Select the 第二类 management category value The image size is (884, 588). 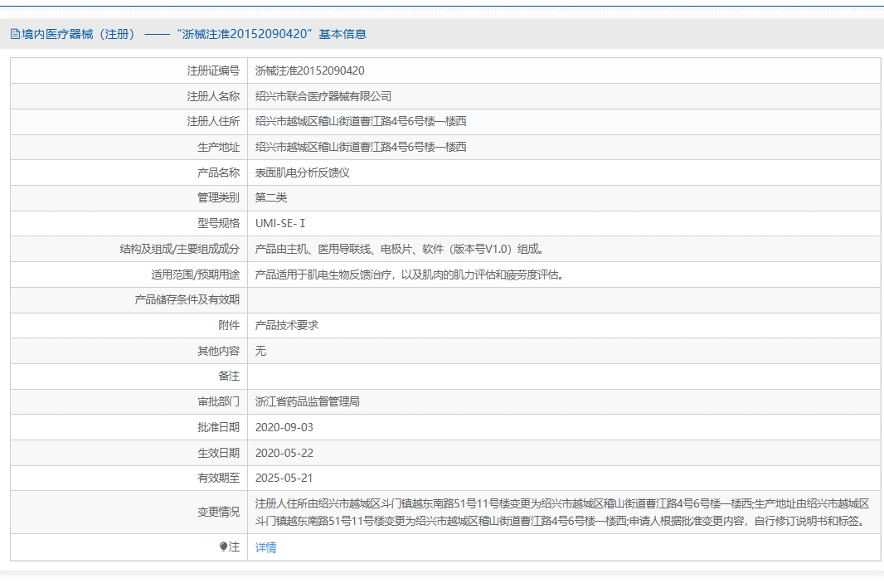271,198
